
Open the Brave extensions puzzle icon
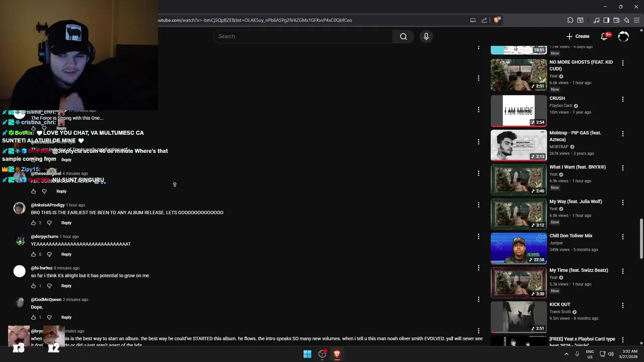[570, 20]
